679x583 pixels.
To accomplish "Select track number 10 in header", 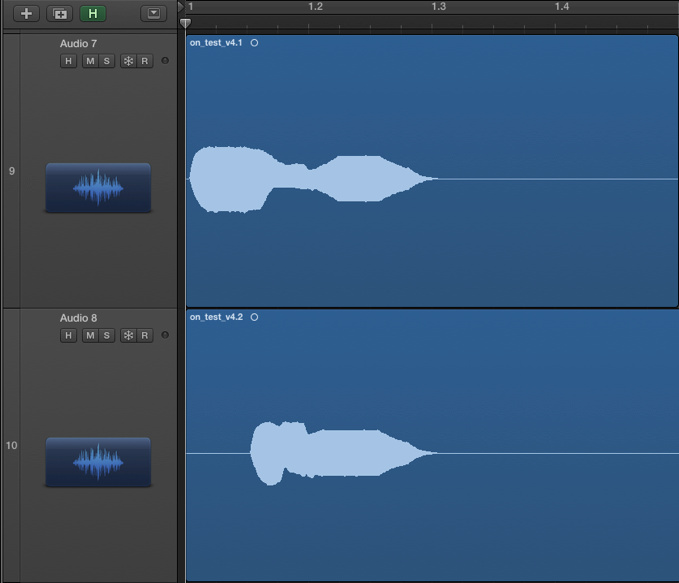I will click(12, 445).
